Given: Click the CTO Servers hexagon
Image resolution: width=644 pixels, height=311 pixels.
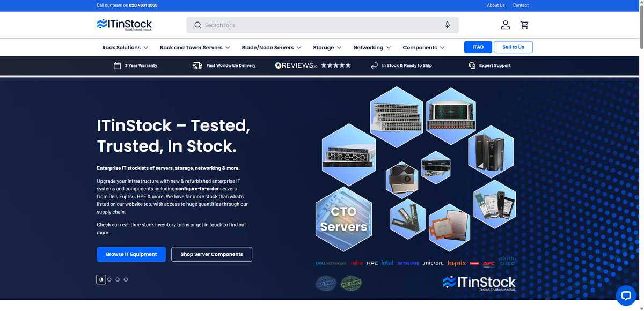Looking at the screenshot, I should 343,219.
